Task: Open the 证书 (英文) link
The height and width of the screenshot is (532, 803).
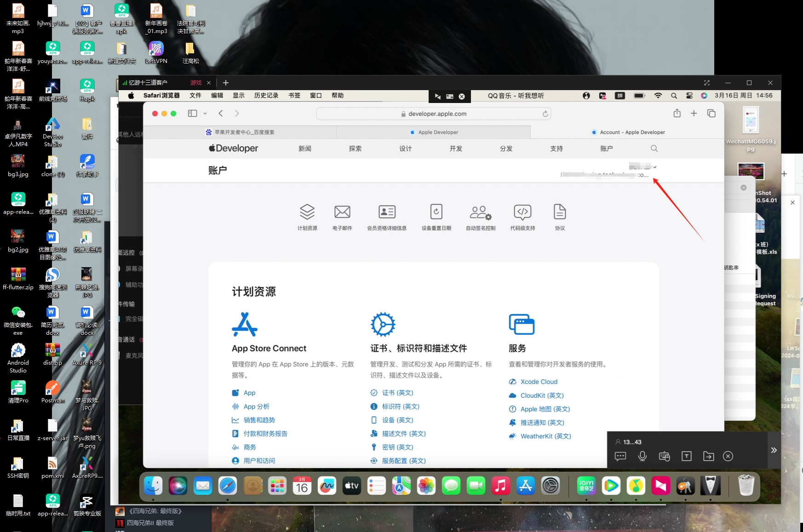Action: point(397,393)
